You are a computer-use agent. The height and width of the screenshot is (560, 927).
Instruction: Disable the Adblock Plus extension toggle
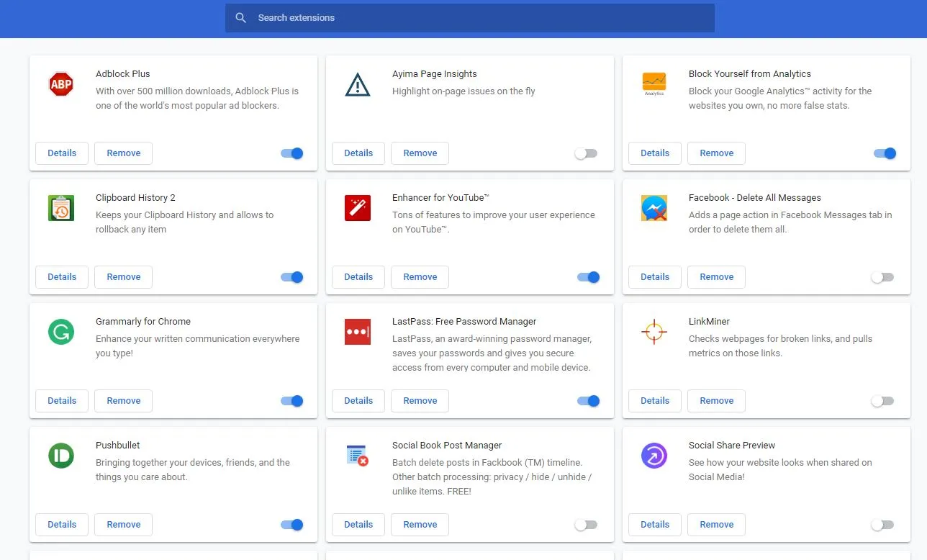[292, 153]
